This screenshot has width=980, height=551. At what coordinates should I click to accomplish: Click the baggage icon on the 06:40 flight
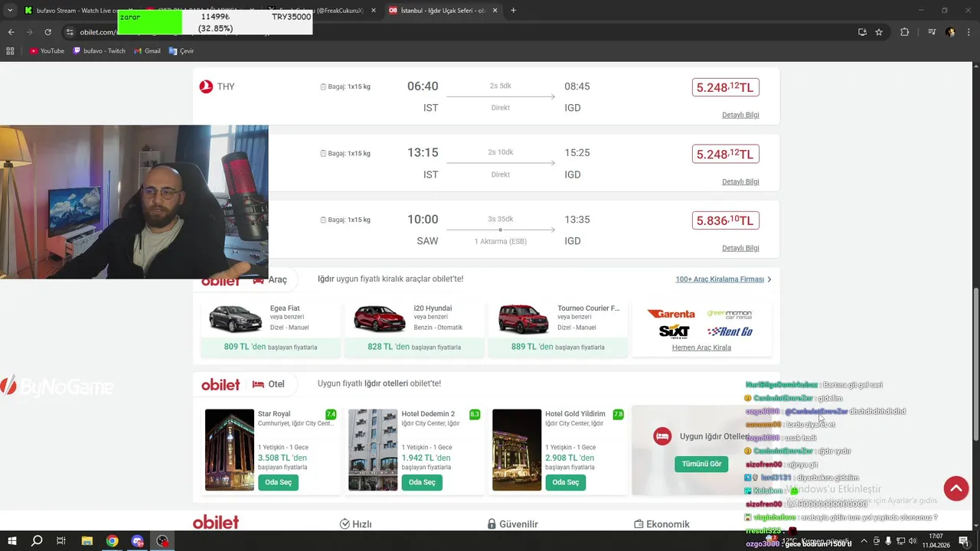coord(323,86)
